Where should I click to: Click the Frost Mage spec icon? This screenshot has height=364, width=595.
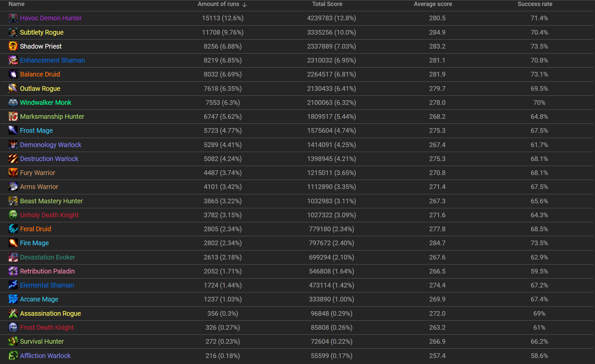[x=13, y=130]
